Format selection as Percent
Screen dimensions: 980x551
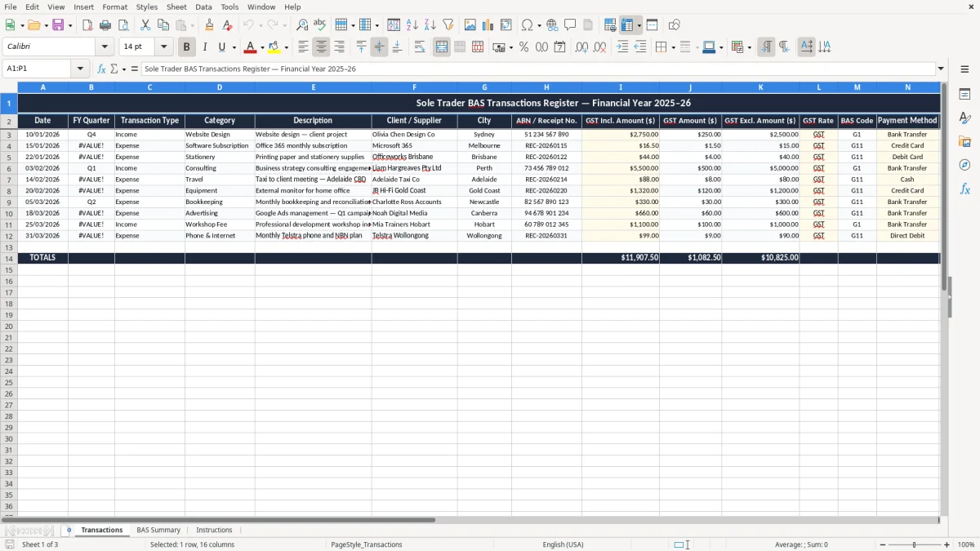coord(523,47)
